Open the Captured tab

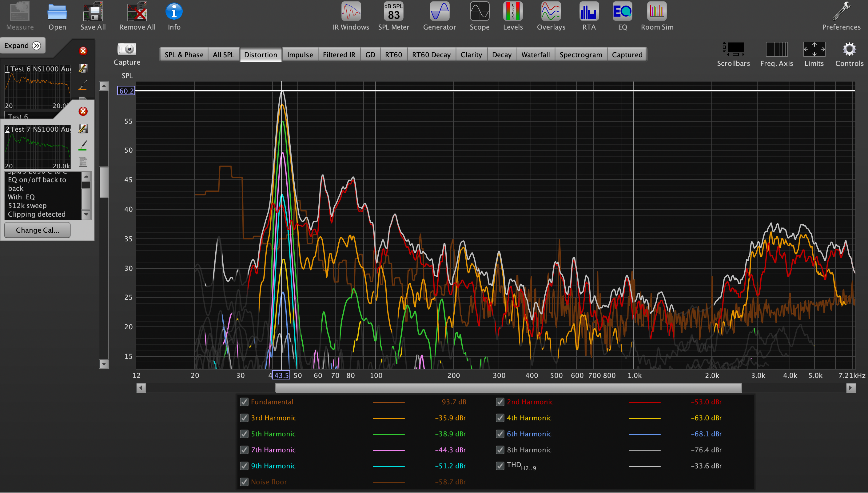tap(627, 54)
